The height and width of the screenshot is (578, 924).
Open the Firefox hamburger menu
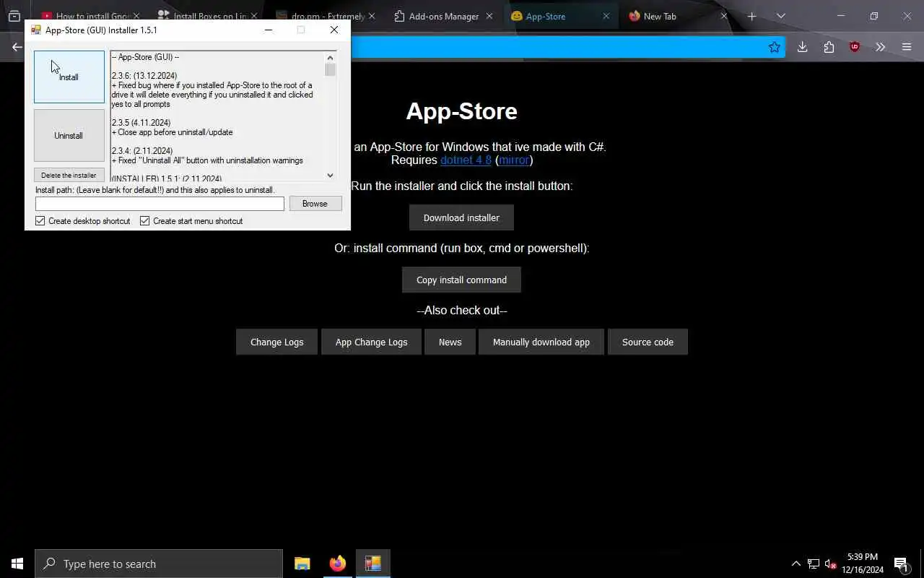pyautogui.click(x=907, y=47)
